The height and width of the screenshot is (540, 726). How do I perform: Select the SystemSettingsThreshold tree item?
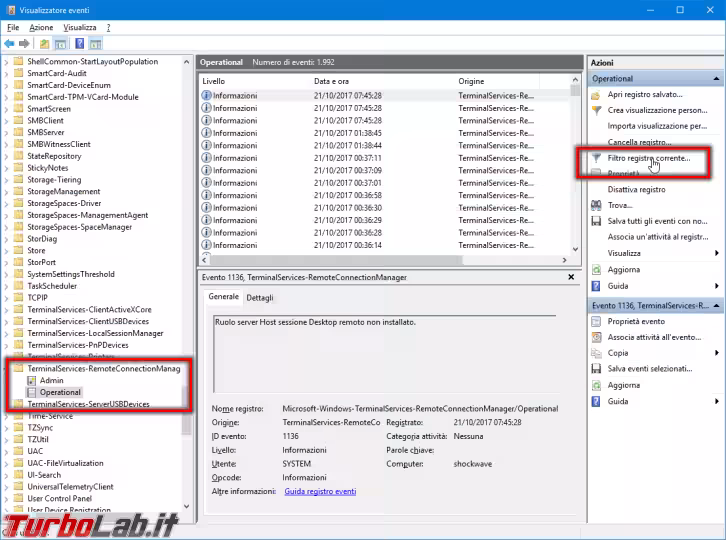pos(71,274)
